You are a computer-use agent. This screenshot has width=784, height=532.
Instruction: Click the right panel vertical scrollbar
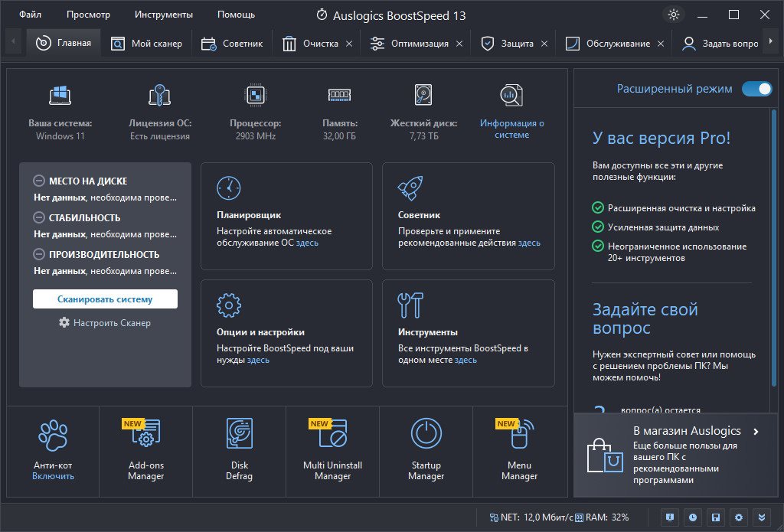[x=774, y=247]
